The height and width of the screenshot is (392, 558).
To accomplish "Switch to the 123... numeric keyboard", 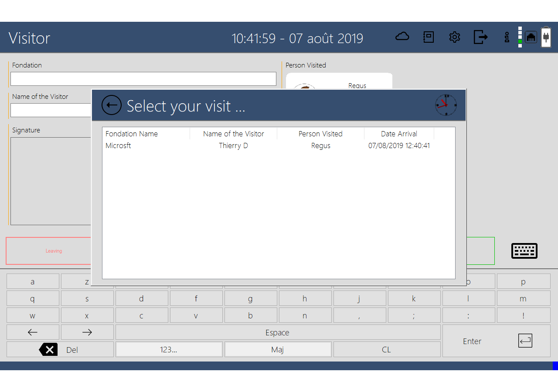I will click(x=169, y=350).
